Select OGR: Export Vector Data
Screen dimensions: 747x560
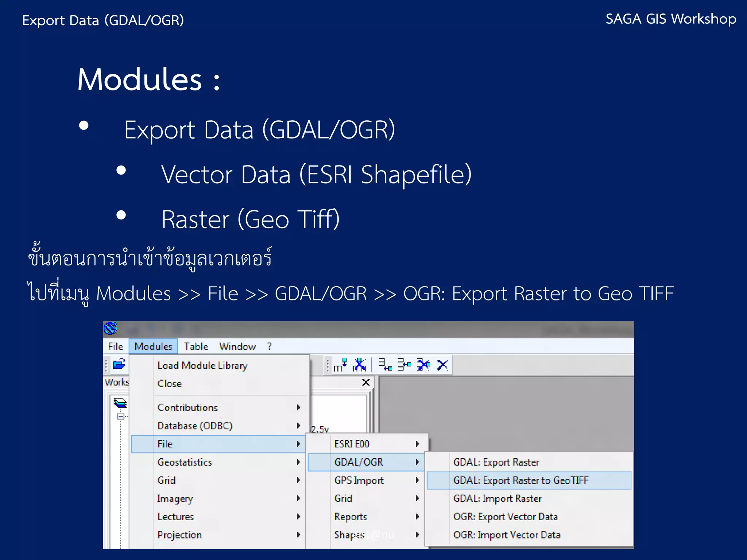tap(529, 517)
